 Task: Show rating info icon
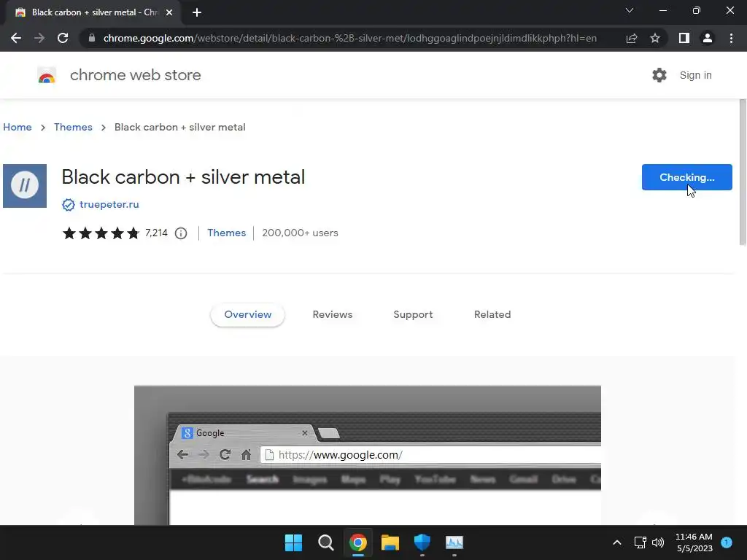(x=181, y=233)
